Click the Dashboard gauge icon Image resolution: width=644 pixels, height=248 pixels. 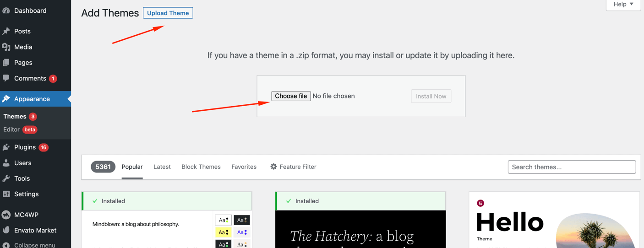[x=6, y=11]
